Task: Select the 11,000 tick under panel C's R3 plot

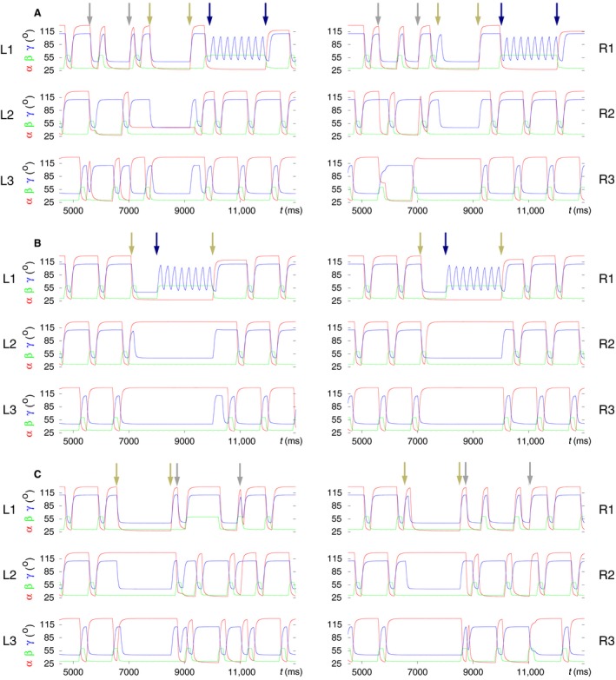Action: [530, 672]
